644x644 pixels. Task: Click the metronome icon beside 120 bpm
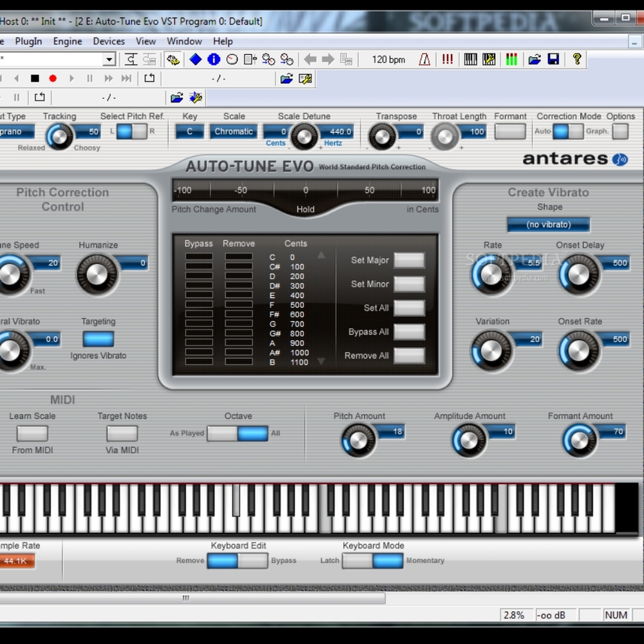(x=424, y=59)
